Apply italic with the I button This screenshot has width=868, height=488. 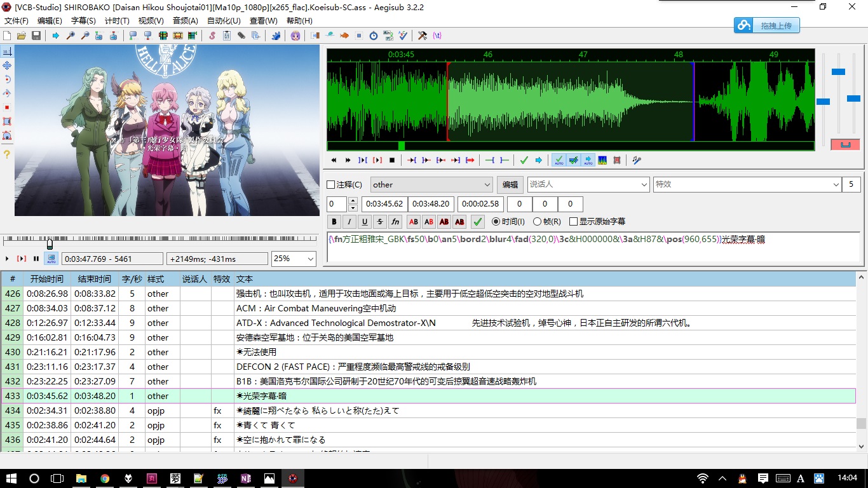tap(349, 222)
